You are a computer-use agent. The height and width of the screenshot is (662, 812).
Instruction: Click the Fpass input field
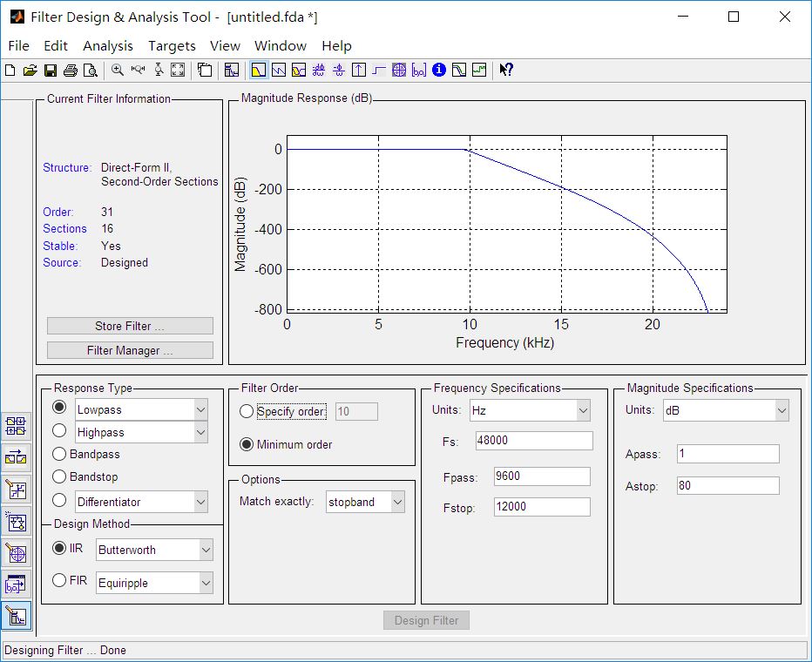coord(542,476)
